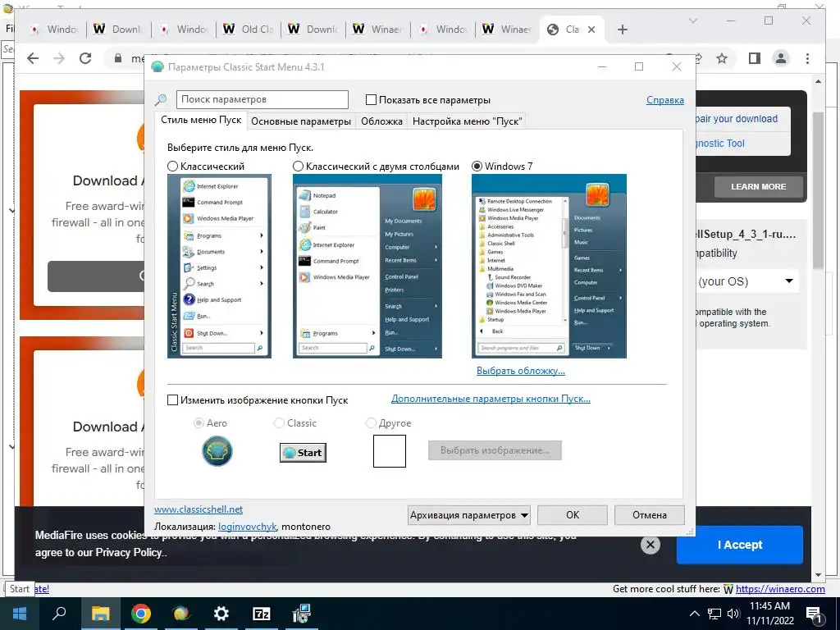Open Chrome profile avatar
The height and width of the screenshot is (630, 840).
(781, 58)
